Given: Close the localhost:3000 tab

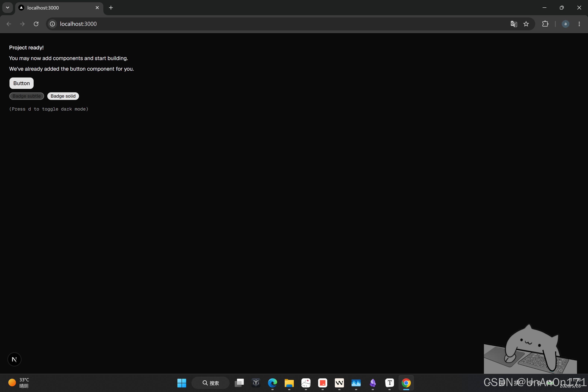Looking at the screenshot, I should pos(97,8).
